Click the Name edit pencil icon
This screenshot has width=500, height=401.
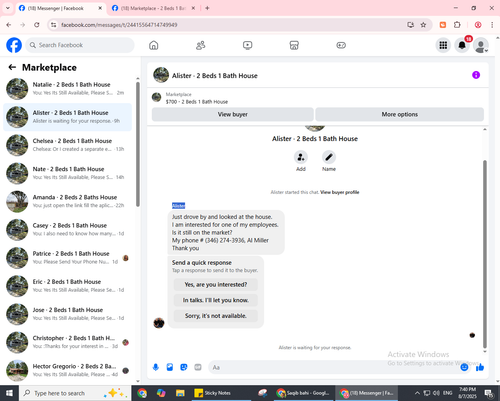tap(329, 157)
